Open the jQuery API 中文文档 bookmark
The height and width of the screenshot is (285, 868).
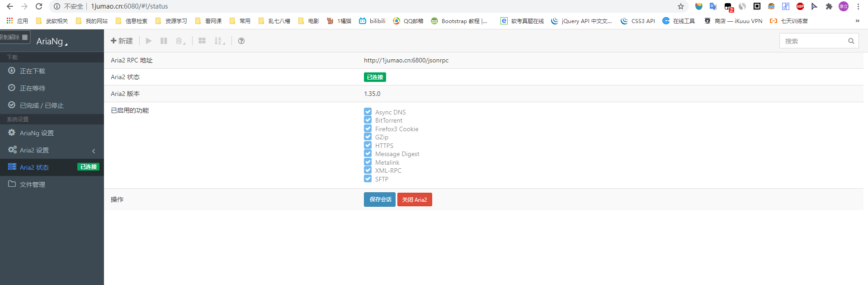[581, 21]
